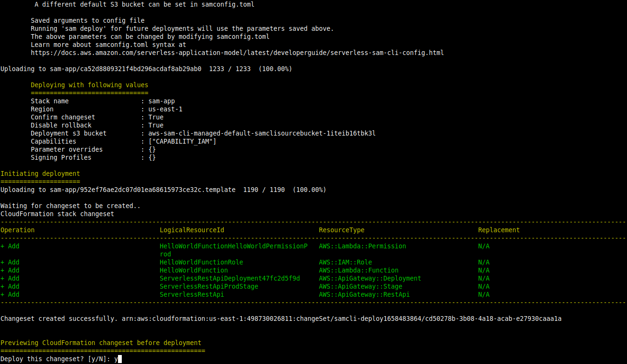Click the AWS::Lambda::Permission resource type text

pos(362,246)
